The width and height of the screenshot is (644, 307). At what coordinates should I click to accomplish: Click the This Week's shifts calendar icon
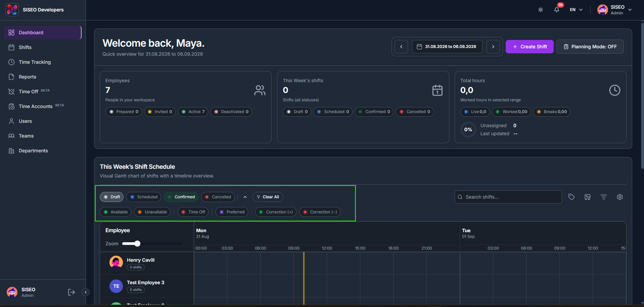437,90
